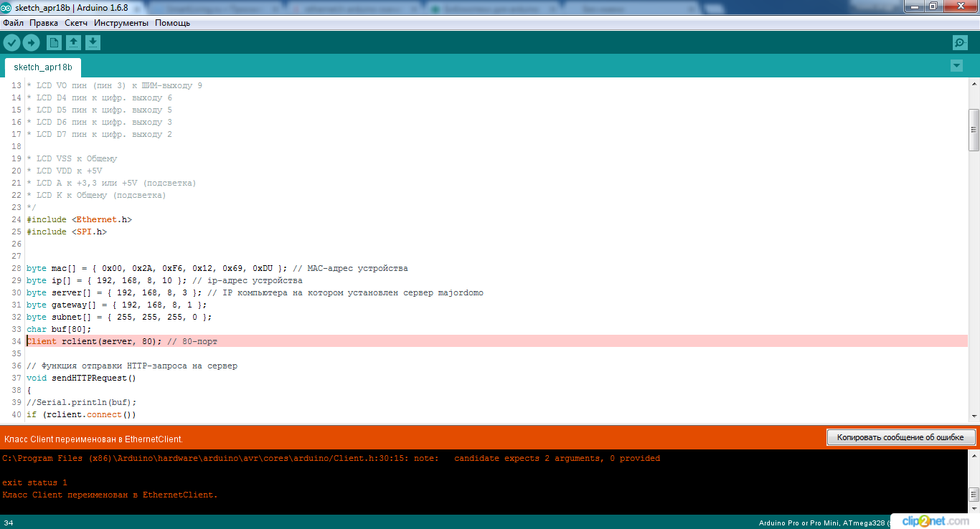Save the sketch with the down-arrow icon
Screen dimensions: 980x529
point(93,43)
